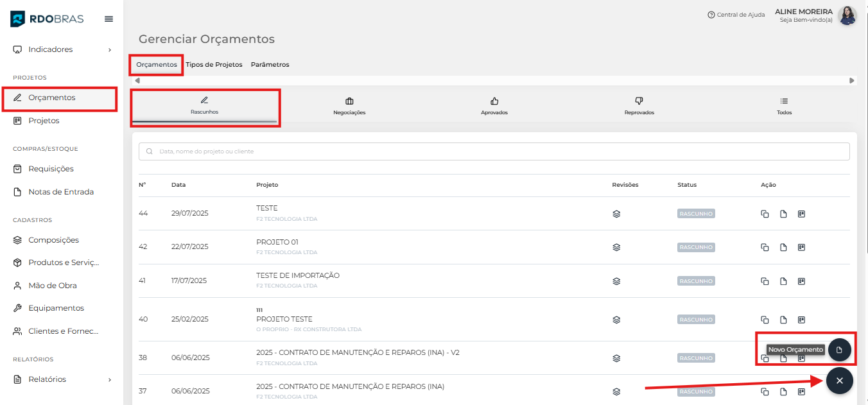Toggle the sidebar hamburger menu
868x405 pixels.
(x=108, y=19)
